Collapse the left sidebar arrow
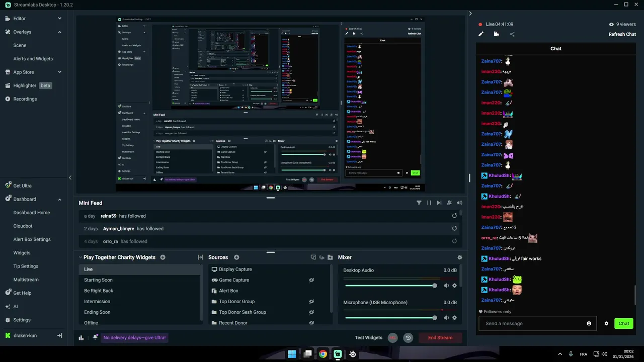Viewport: 644px width, 362px height. click(70, 177)
